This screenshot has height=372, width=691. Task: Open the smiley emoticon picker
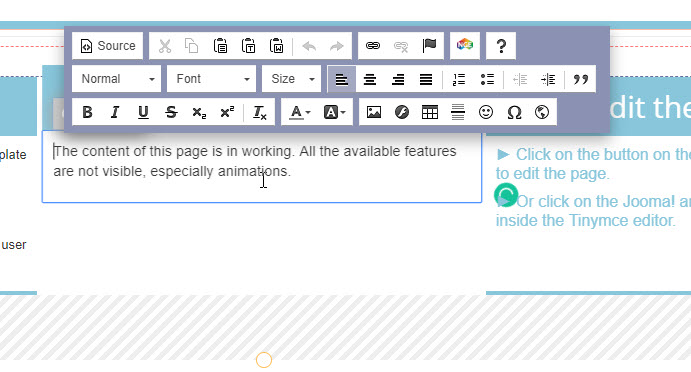pyautogui.click(x=486, y=112)
